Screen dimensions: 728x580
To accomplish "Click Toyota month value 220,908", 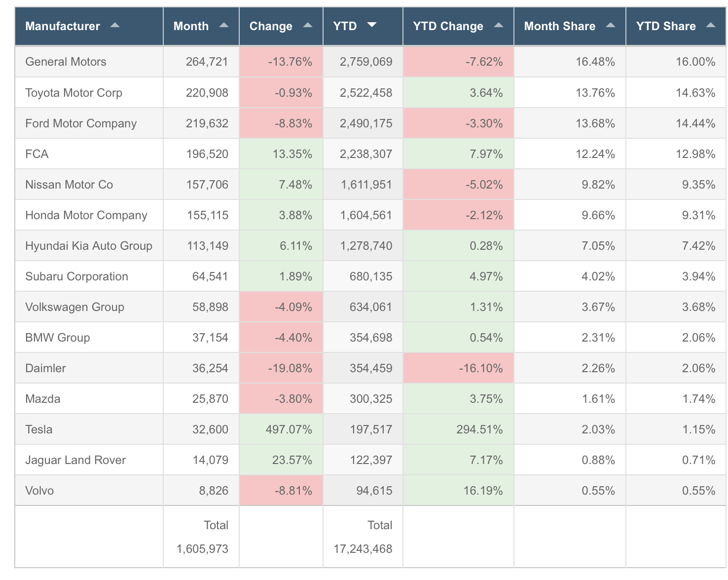I will pyautogui.click(x=207, y=92).
